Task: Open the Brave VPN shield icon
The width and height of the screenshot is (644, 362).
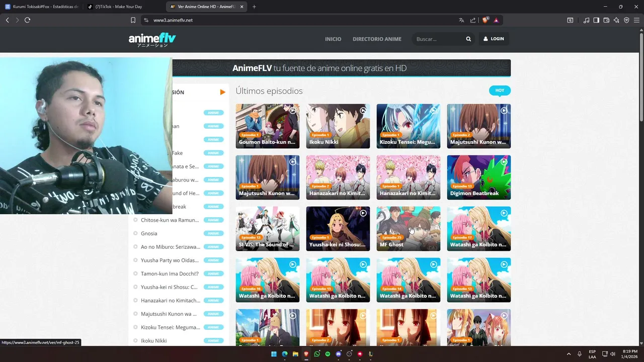Action: tap(626, 20)
